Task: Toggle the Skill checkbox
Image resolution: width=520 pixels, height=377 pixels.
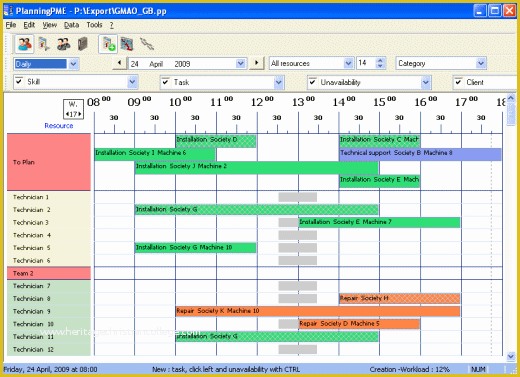Action: (x=19, y=81)
